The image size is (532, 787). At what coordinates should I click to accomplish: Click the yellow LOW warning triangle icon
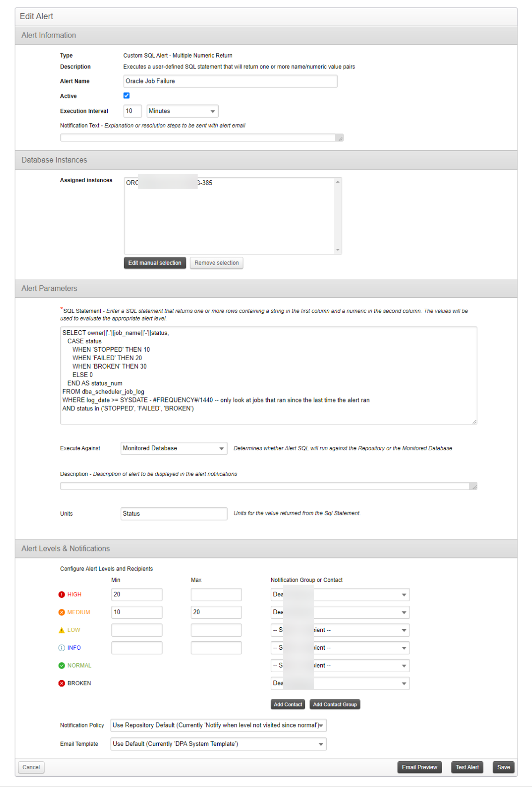click(x=61, y=630)
